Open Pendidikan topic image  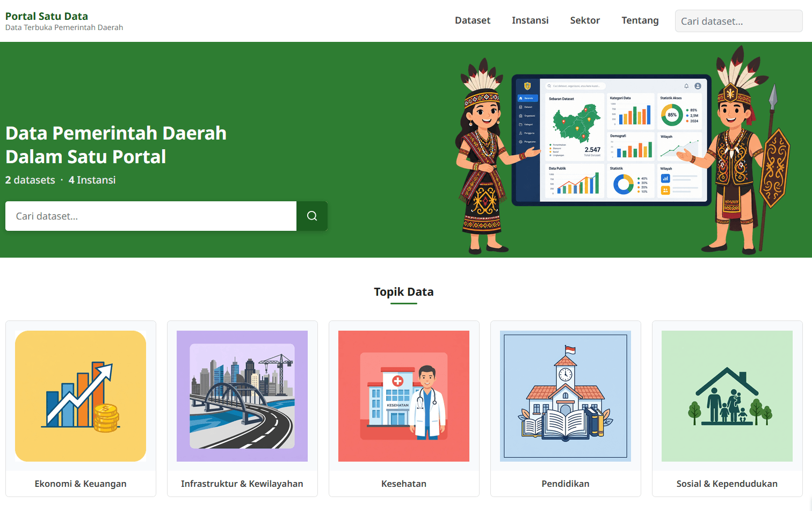[x=565, y=396]
